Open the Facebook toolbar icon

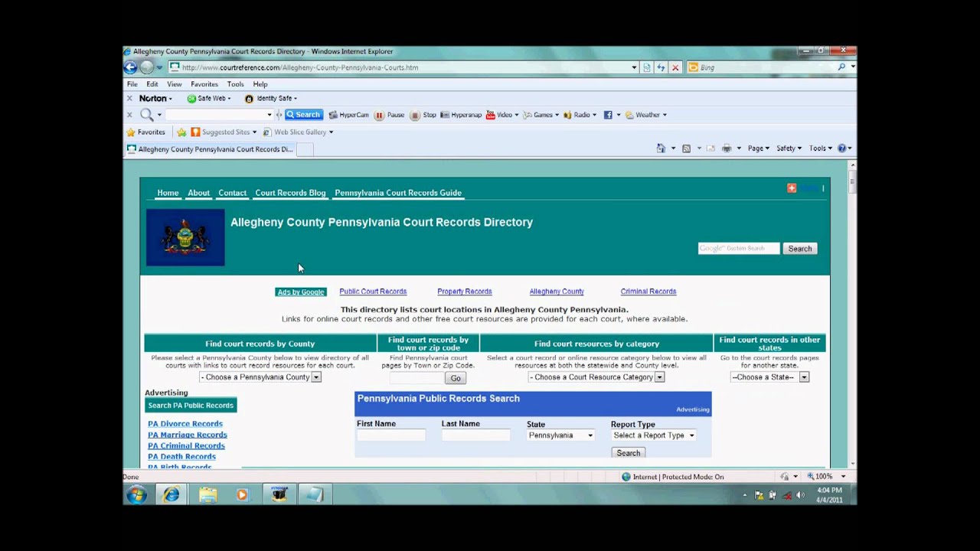pos(607,115)
